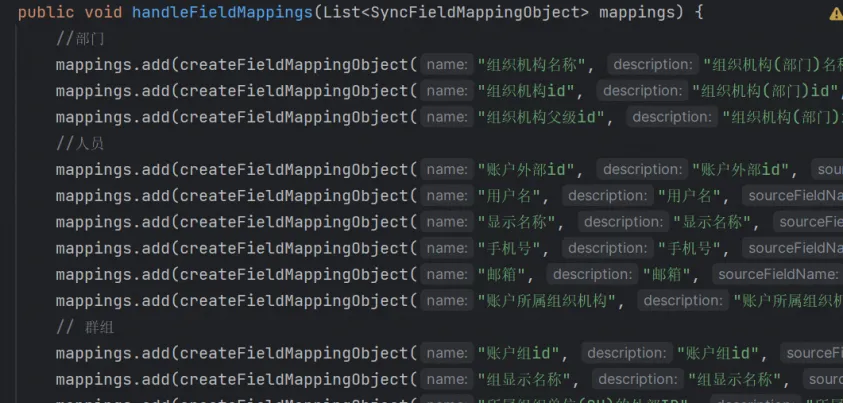Click the "账户所属组织机构" name string
The image size is (843, 403).
pos(550,300)
